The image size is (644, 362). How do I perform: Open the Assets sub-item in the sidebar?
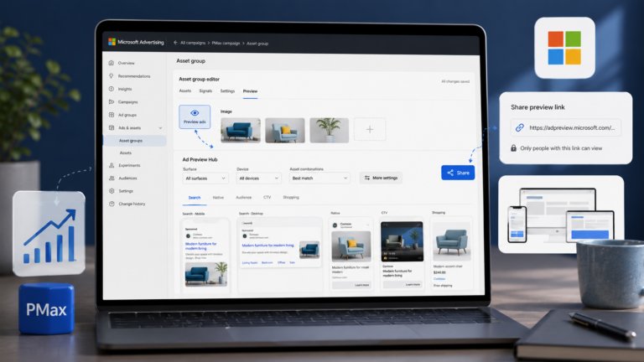pyautogui.click(x=126, y=153)
